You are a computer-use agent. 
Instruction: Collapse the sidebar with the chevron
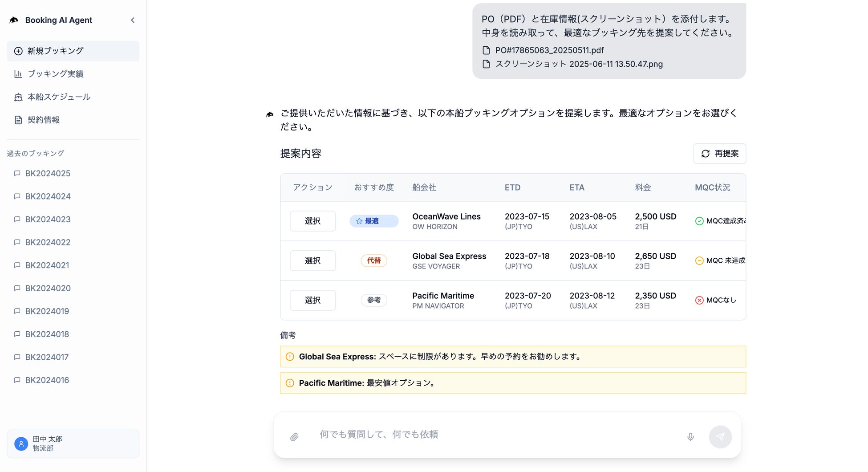(x=133, y=20)
